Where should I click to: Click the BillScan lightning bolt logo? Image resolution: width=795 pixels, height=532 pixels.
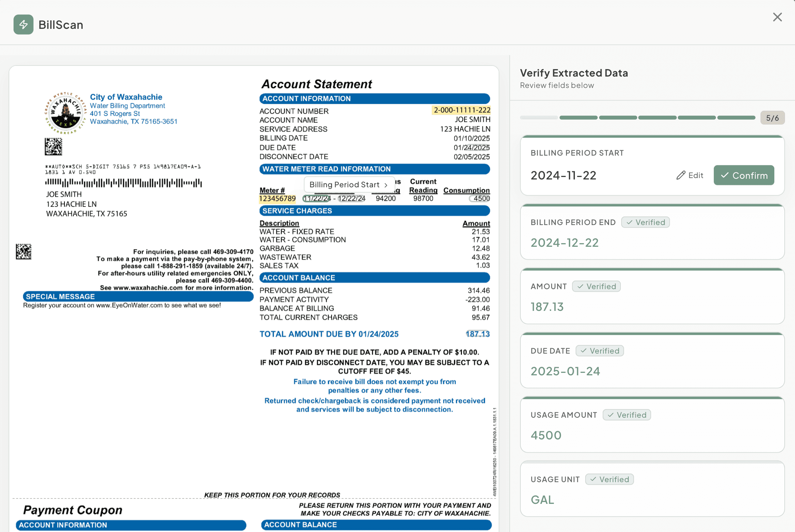(x=24, y=25)
